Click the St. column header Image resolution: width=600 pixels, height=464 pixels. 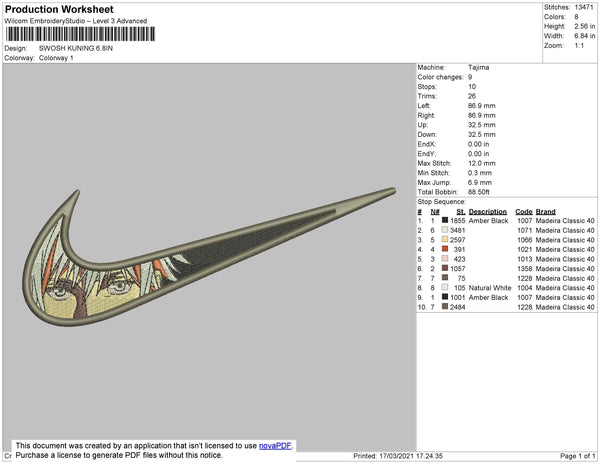pos(460,212)
